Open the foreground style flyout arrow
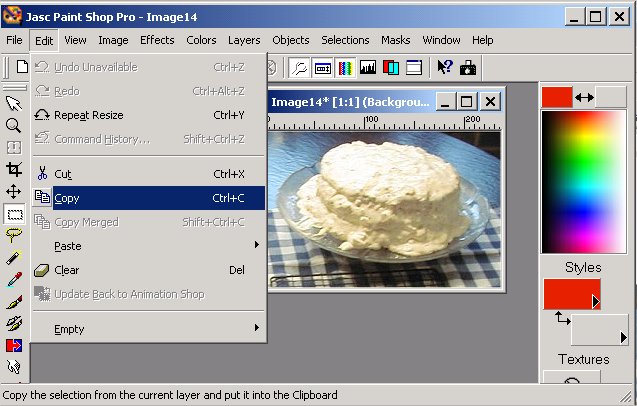The height and width of the screenshot is (406, 637). (595, 301)
